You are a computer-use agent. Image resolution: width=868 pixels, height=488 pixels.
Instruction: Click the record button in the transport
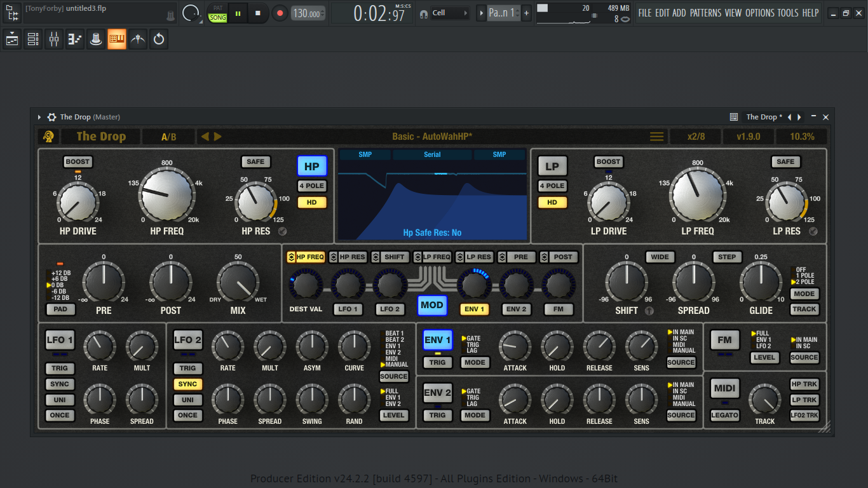click(x=280, y=13)
